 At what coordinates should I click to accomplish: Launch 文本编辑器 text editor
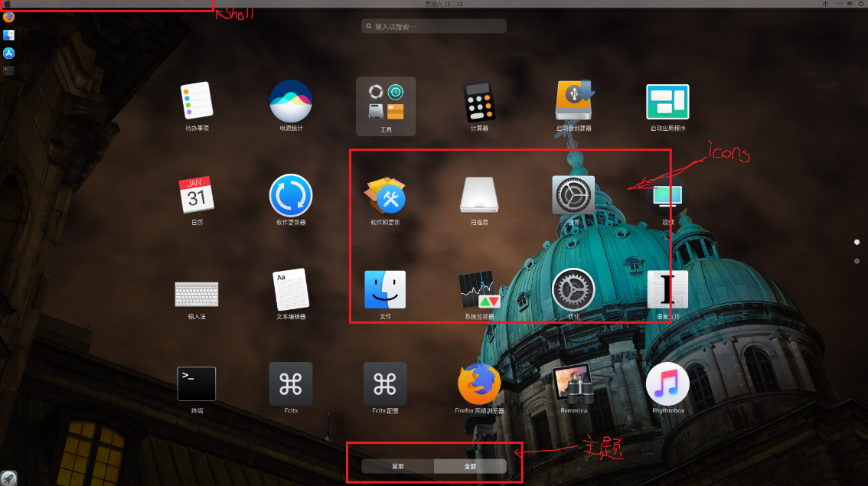291,289
